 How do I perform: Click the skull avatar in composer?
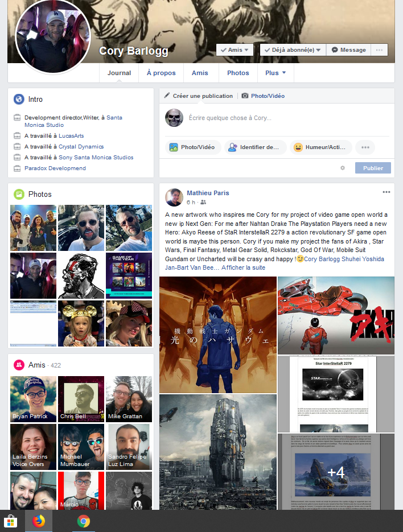174,118
